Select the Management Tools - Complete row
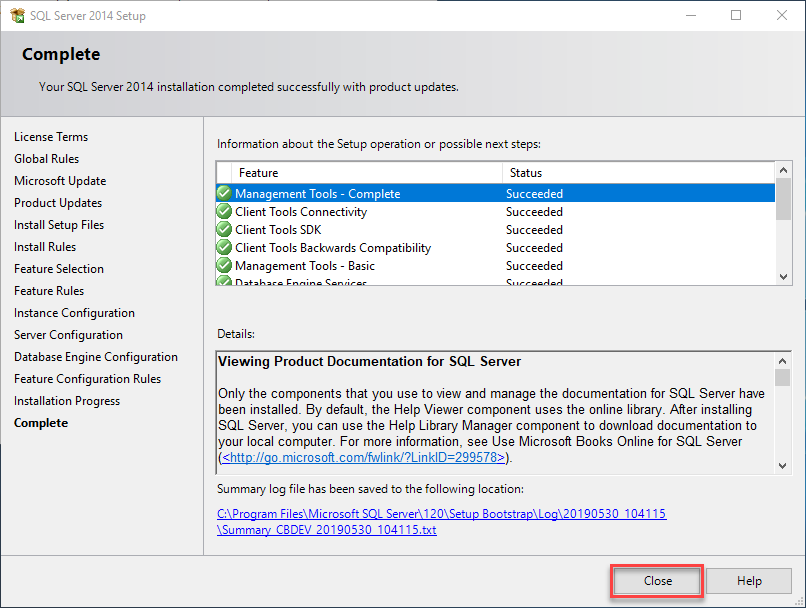The image size is (806, 608). 496,193
